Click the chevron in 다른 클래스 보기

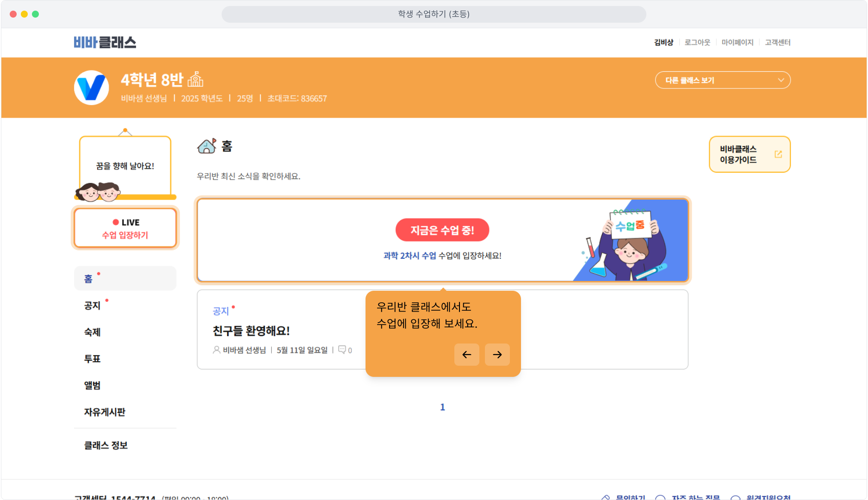point(781,80)
